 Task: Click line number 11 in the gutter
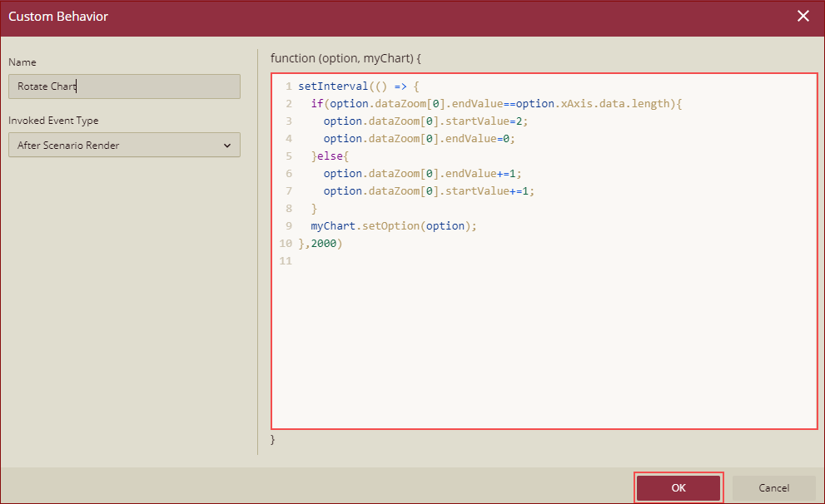(286, 261)
